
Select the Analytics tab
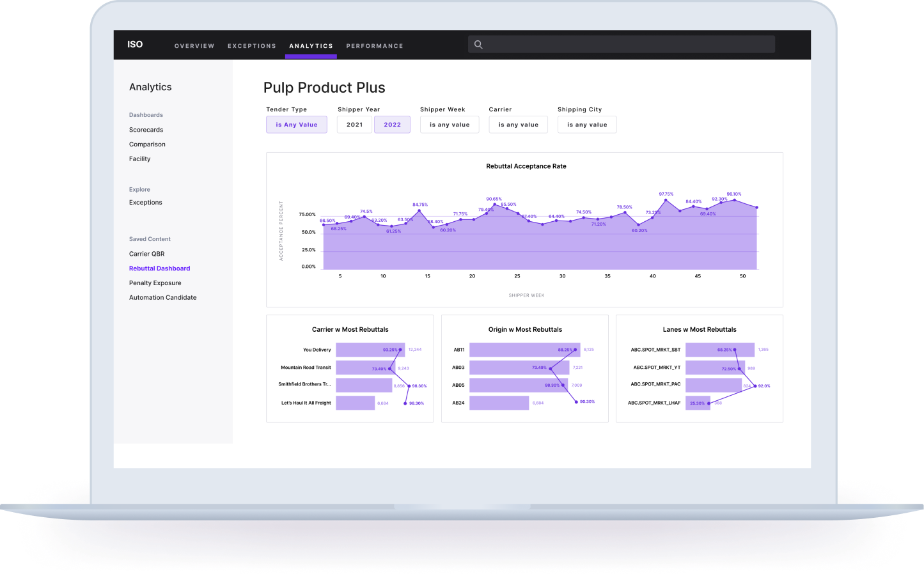pyautogui.click(x=311, y=46)
